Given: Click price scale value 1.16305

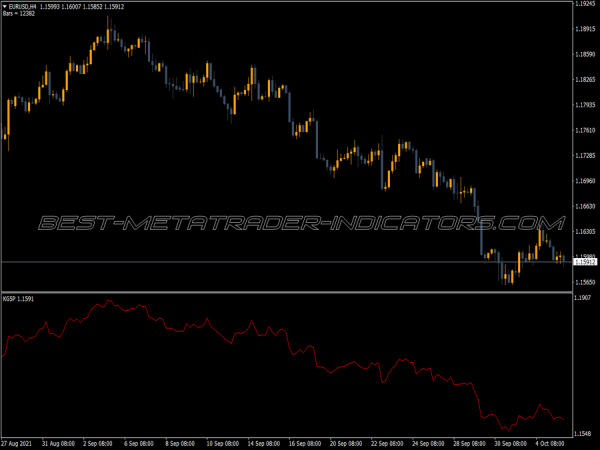Looking at the screenshot, I should pyautogui.click(x=585, y=232).
